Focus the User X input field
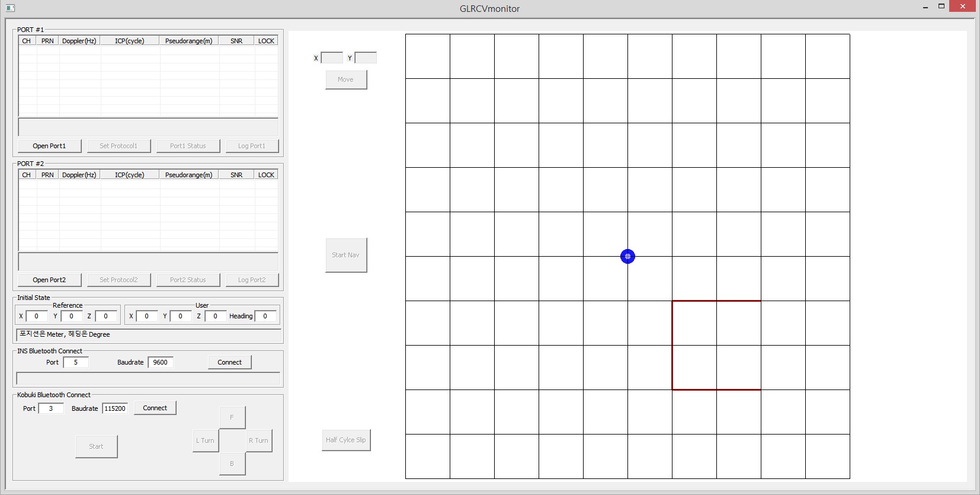The height and width of the screenshot is (495, 980). (x=146, y=316)
